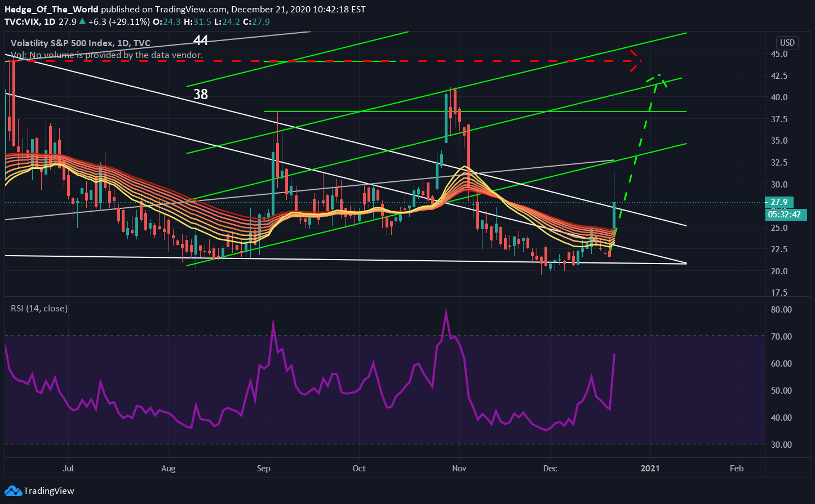Click 60.00 on the RSI axis
Screen dimensions: 815x504
point(780,364)
